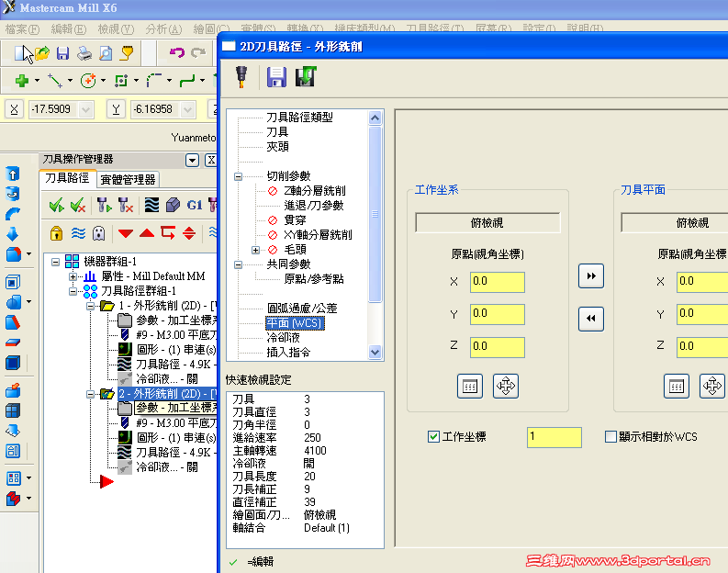Toggle the lock icon in operations manager
Screen dimensions: 728x573
56,233
